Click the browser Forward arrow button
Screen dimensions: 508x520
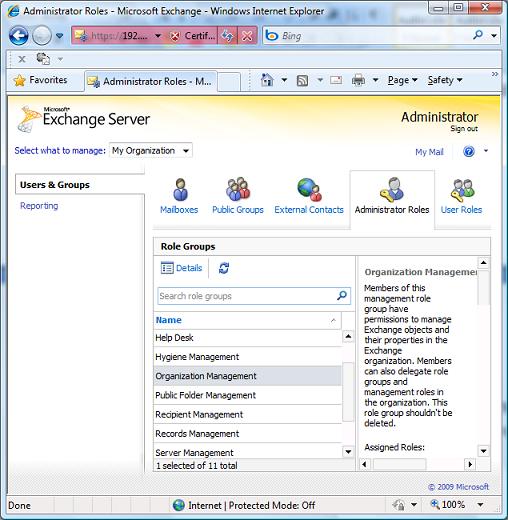click(x=42, y=36)
